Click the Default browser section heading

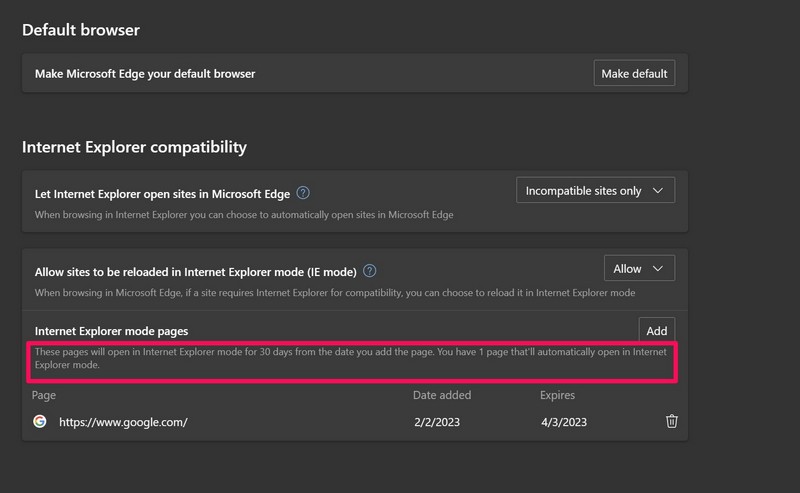tap(81, 30)
